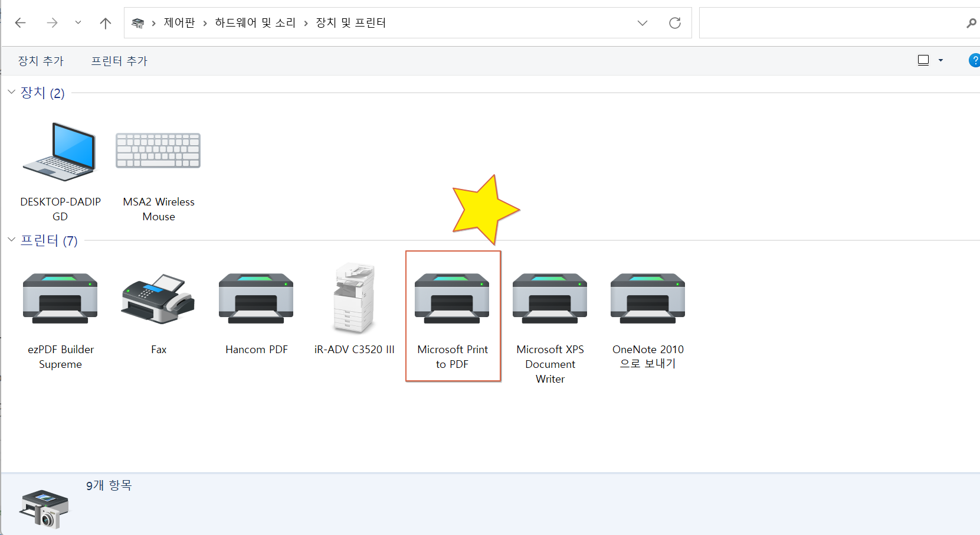Image resolution: width=980 pixels, height=535 pixels.
Task: Click the 'OneNote 2010으로 보내기' label
Action: point(648,357)
